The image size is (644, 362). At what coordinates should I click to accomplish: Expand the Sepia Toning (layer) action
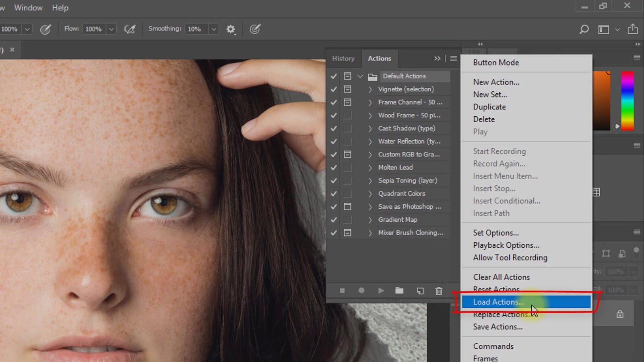tap(370, 181)
